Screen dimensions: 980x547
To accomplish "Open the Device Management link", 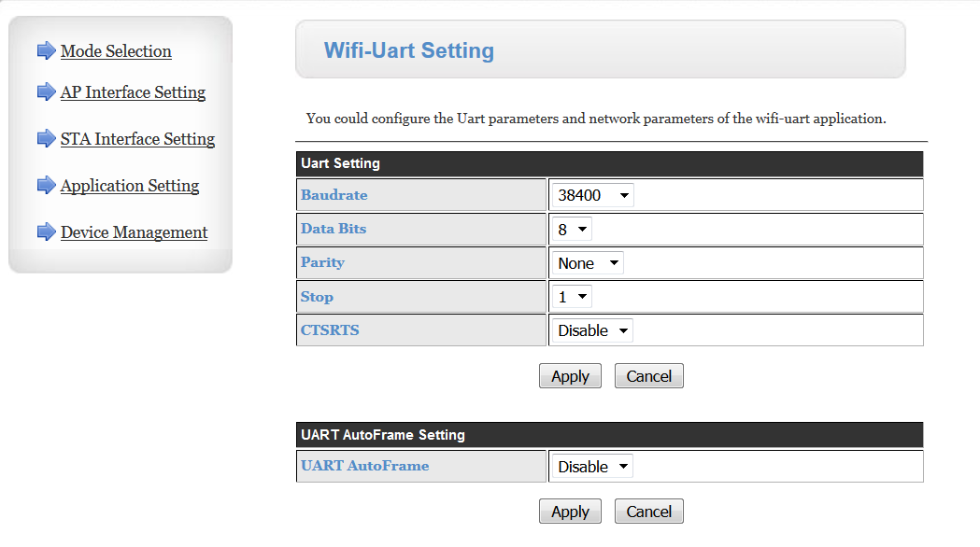I will [x=134, y=232].
